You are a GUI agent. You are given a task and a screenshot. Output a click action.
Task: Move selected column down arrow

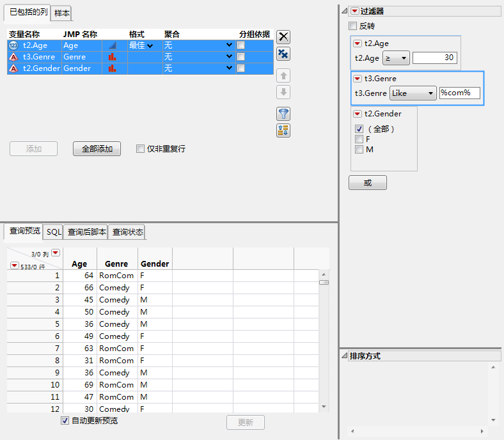pos(283,92)
